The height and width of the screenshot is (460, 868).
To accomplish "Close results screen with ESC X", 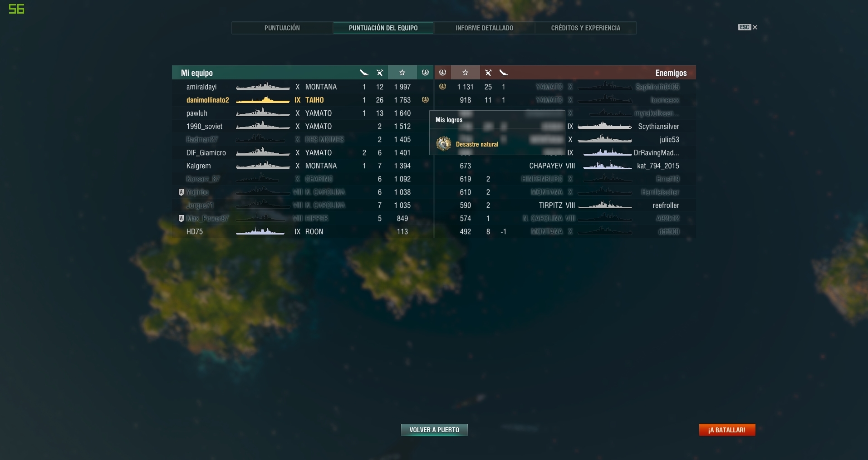I will tap(748, 27).
